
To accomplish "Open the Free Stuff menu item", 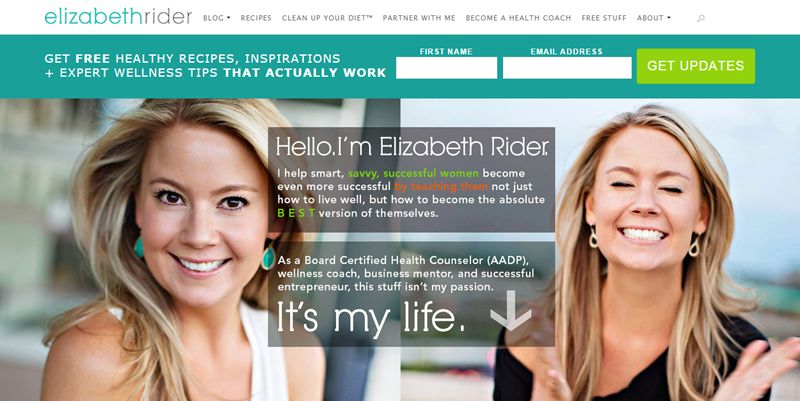I will (x=604, y=18).
